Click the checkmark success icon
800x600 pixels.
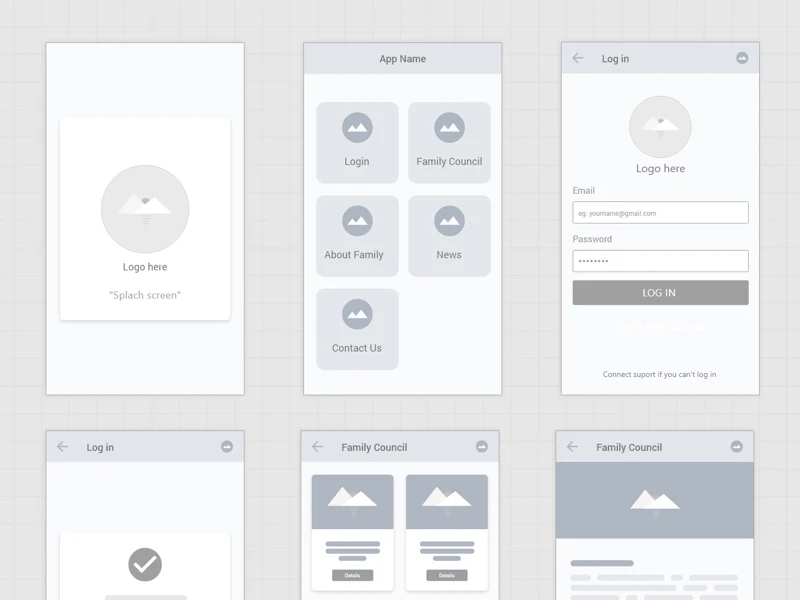[x=145, y=564]
